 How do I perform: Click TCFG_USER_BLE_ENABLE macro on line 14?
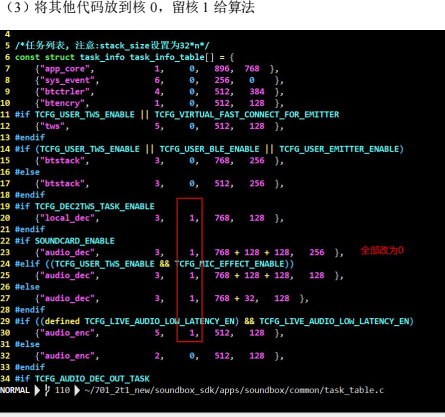(x=209, y=149)
